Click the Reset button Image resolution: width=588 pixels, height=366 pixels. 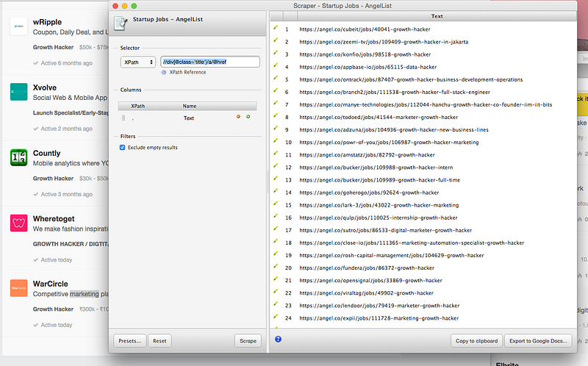click(x=159, y=341)
